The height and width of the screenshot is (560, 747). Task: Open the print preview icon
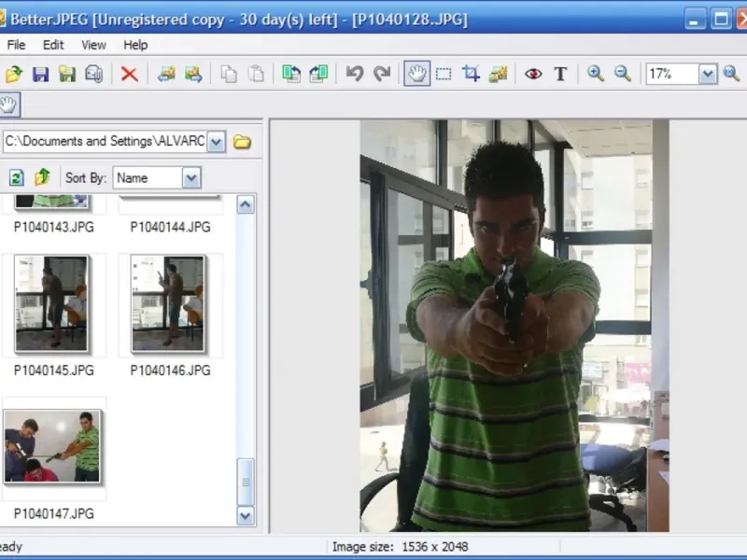tap(94, 74)
